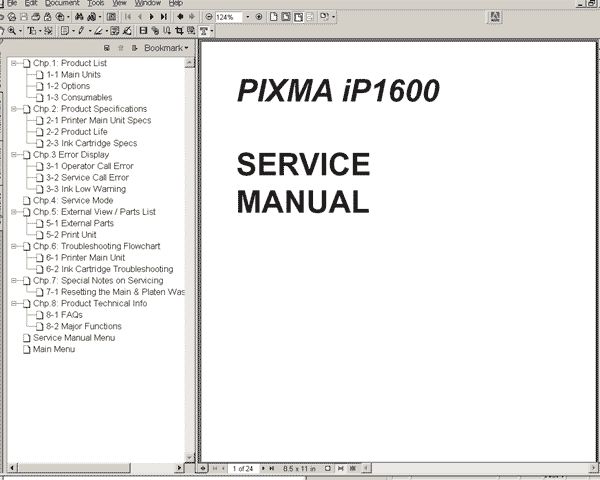Collapse Chp.1: Product List node
Viewport: 600px width, 480px height.
tap(14, 63)
